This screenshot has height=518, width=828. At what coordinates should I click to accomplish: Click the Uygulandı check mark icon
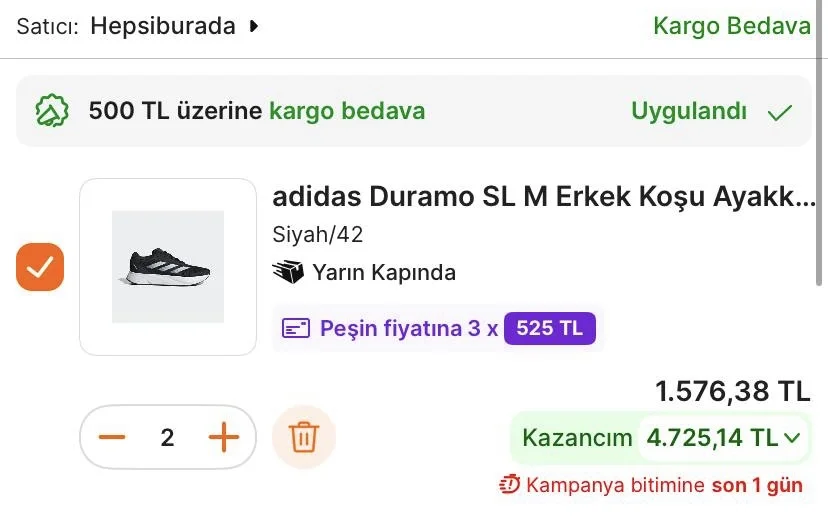(779, 112)
